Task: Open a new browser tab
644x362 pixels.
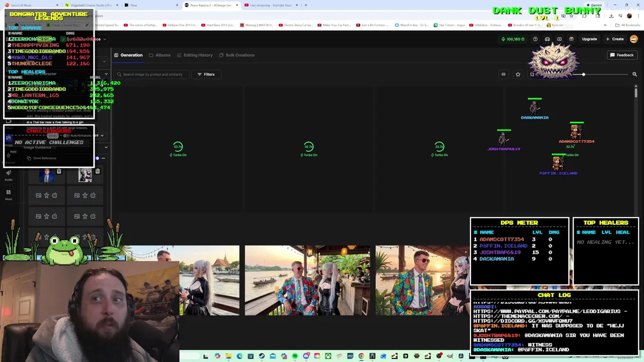Action: (306, 5)
